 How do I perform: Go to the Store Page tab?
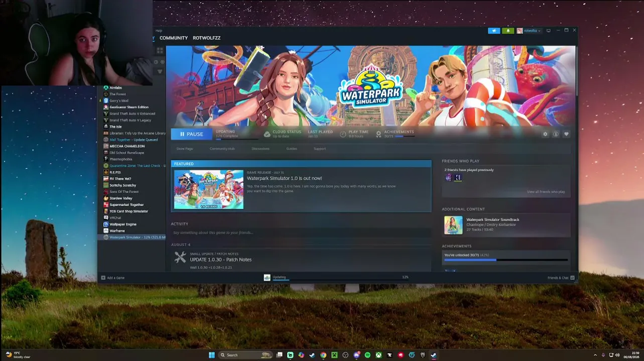pyautogui.click(x=185, y=148)
